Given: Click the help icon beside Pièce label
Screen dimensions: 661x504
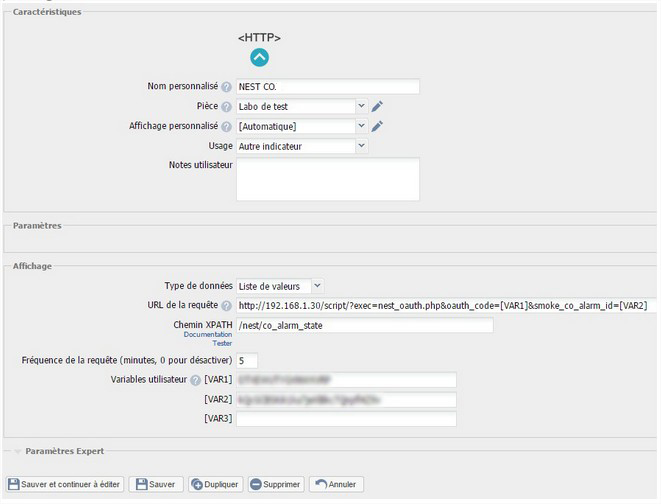Looking at the screenshot, I should click(226, 107).
